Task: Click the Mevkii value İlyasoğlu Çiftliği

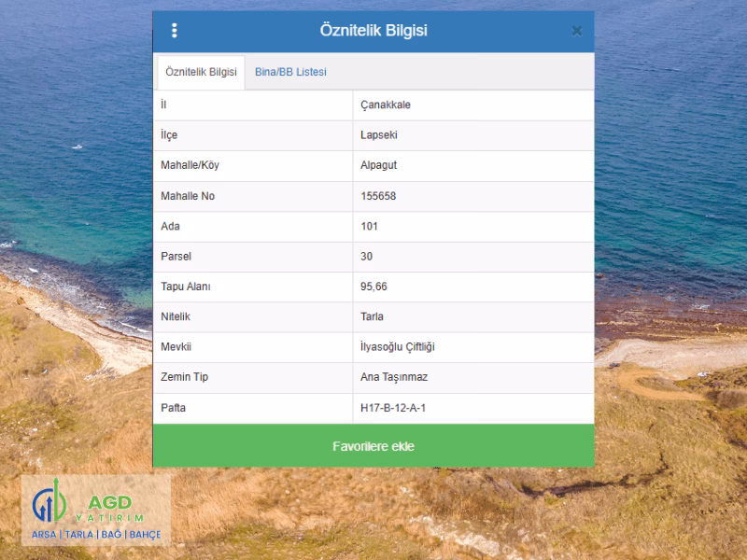Action: (398, 347)
